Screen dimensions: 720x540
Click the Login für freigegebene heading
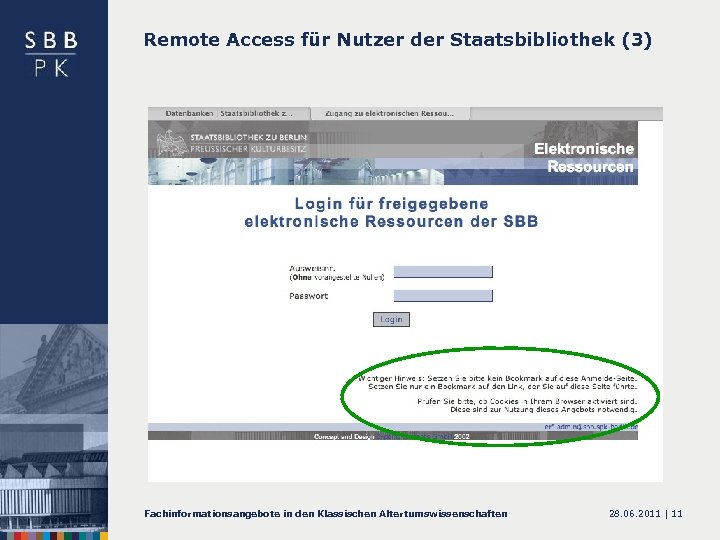[x=391, y=212]
